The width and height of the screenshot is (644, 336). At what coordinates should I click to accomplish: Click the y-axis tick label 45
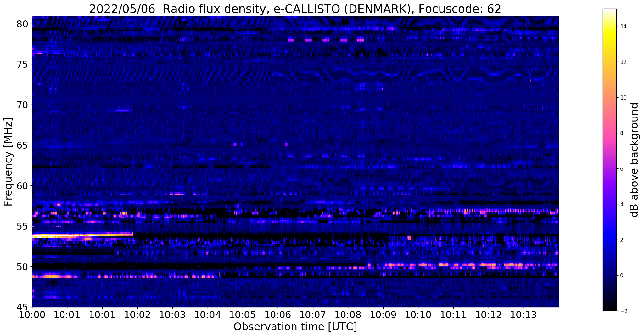coord(22,307)
